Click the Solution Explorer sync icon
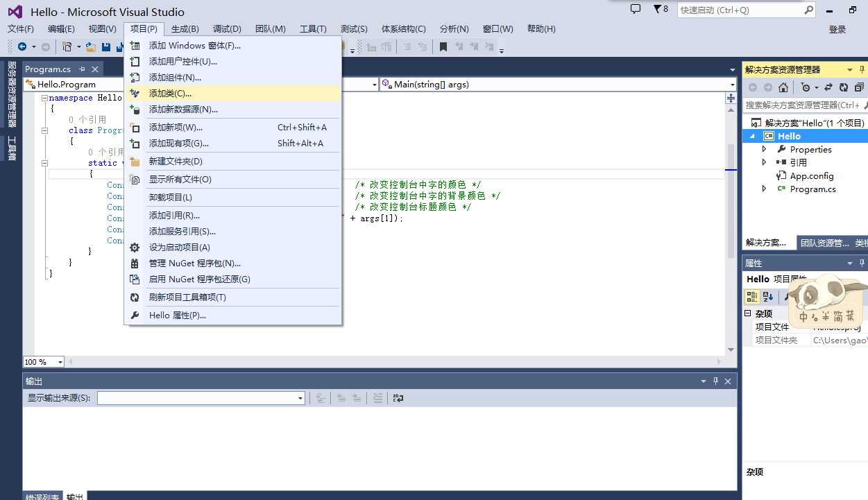Screen dimensions: 868x500 click(829, 87)
